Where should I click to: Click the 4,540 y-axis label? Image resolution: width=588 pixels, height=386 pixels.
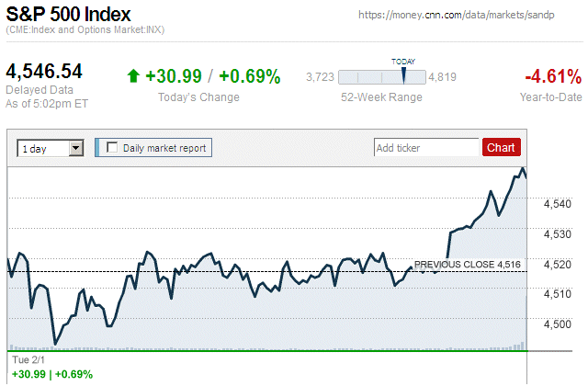pos(559,204)
